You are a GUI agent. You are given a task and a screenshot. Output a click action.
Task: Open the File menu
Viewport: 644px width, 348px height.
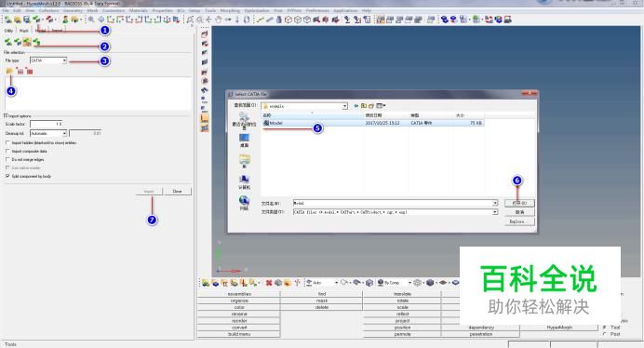(6, 10)
